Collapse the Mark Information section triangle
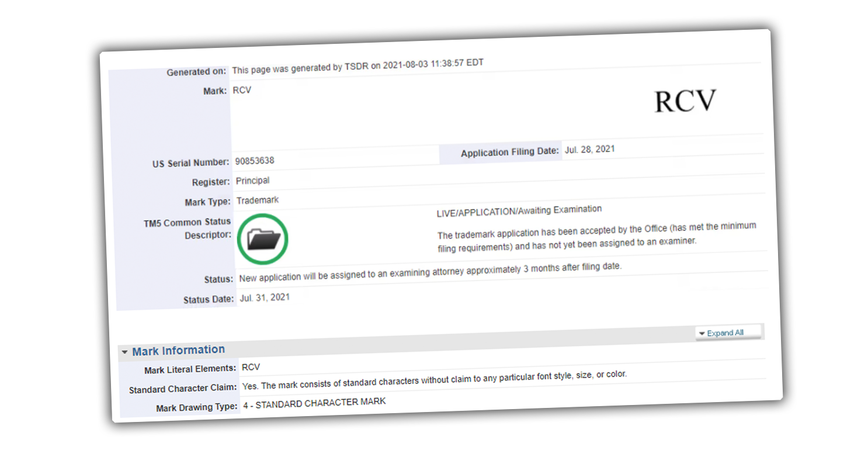This screenshot has height=450, width=868. pos(125,352)
